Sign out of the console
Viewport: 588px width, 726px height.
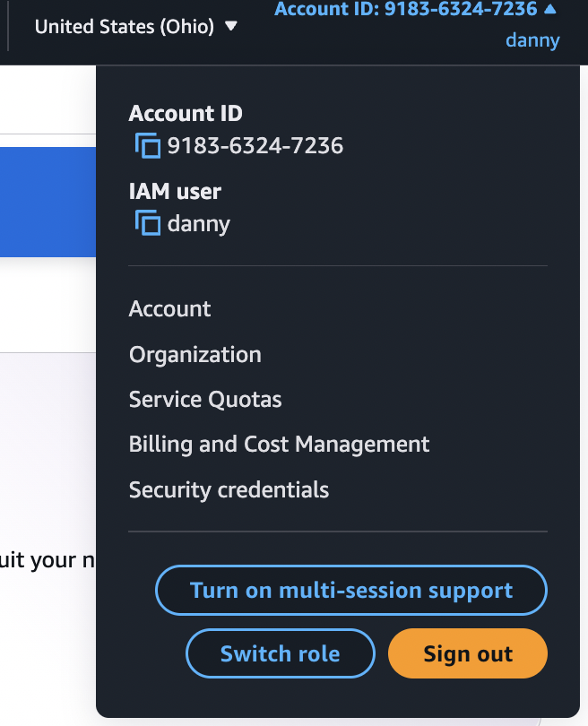468,653
